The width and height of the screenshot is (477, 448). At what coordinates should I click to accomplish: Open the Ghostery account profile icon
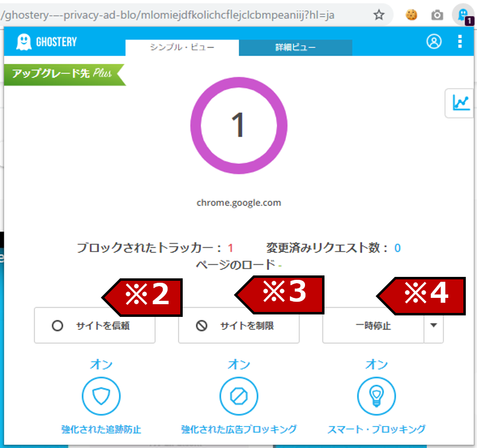click(x=434, y=41)
